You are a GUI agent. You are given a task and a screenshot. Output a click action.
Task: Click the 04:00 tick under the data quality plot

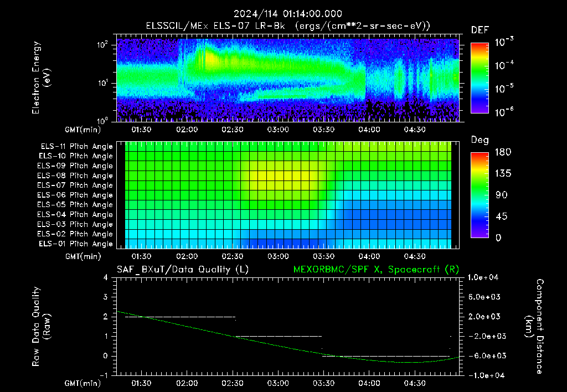pyautogui.click(x=369, y=383)
